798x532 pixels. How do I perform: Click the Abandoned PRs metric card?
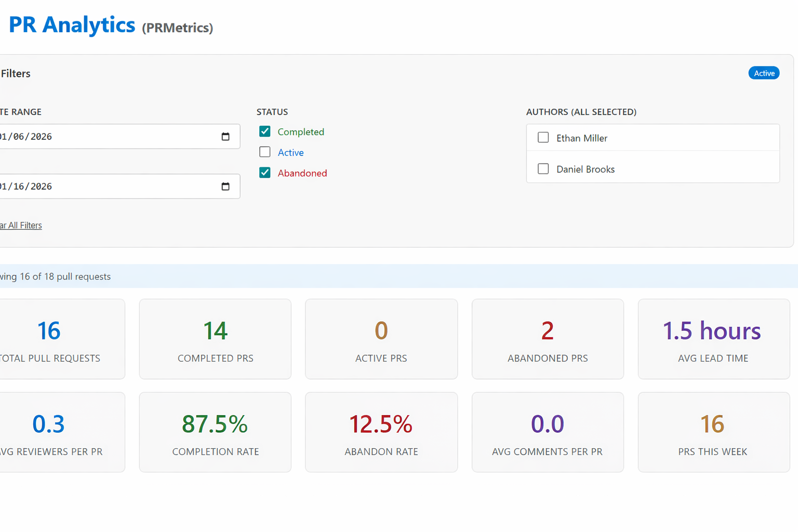pos(547,339)
